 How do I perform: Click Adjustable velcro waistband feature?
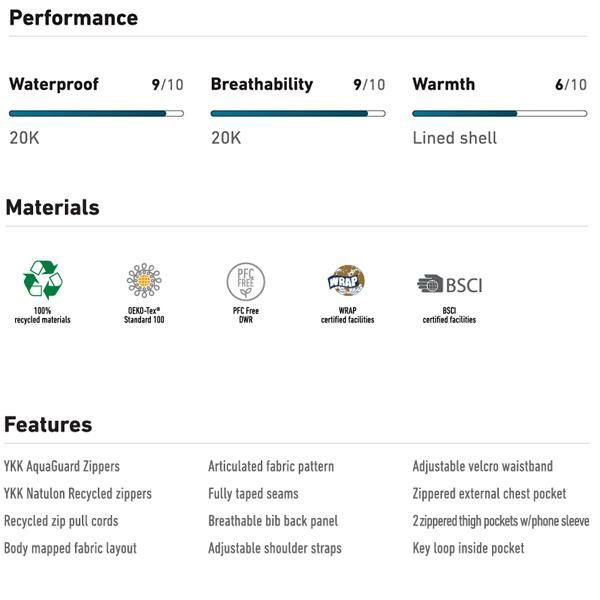[x=482, y=467]
